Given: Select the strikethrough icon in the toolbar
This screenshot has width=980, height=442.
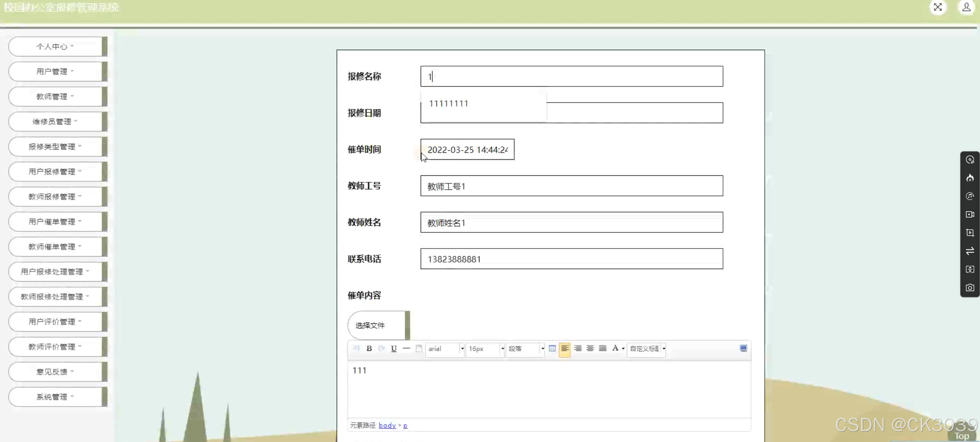Looking at the screenshot, I should click(x=406, y=348).
